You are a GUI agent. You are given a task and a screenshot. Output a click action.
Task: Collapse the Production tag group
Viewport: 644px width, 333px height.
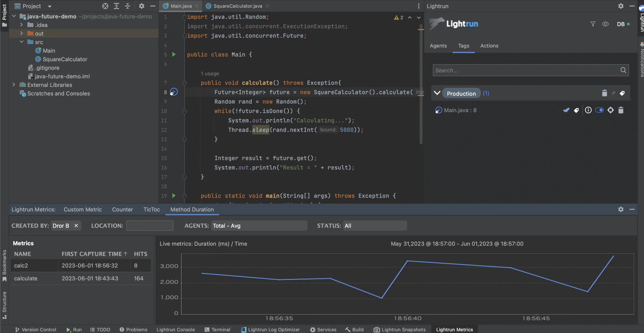(437, 93)
